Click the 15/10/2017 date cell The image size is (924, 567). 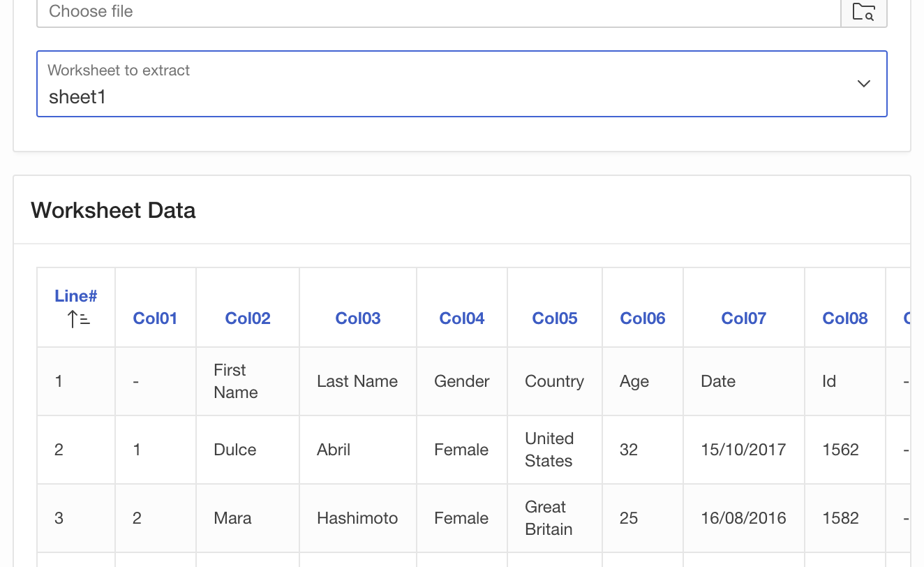click(743, 450)
